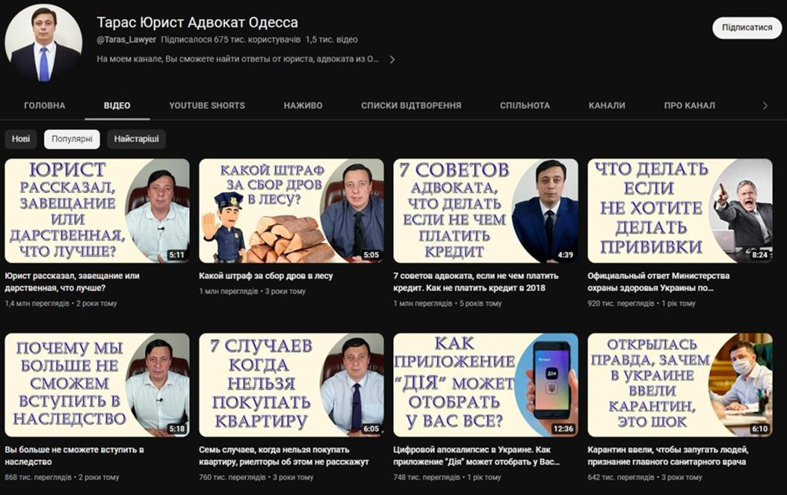The height and width of the screenshot is (495, 787).
Task: Open the firewood fine video thumbnail
Action: 291,211
